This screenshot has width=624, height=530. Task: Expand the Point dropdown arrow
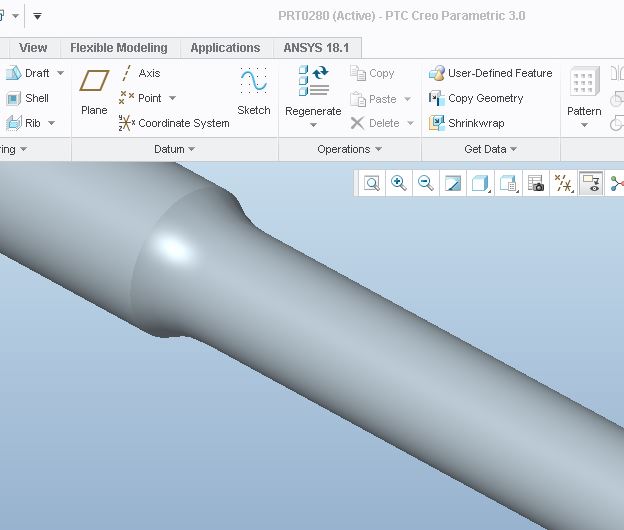[x=172, y=98]
